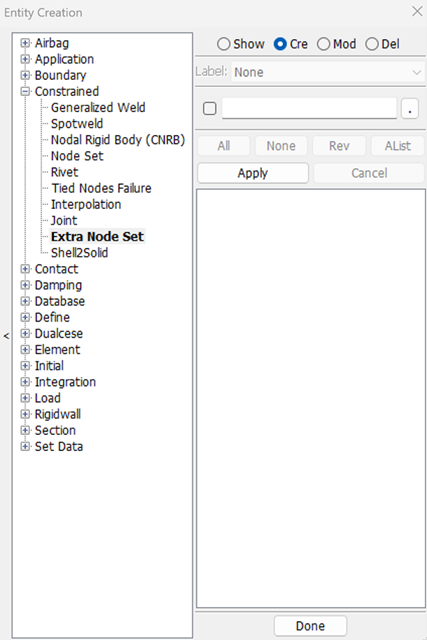The image size is (427, 640).
Task: Select Shell2Solid in the tree
Action: coord(79,253)
